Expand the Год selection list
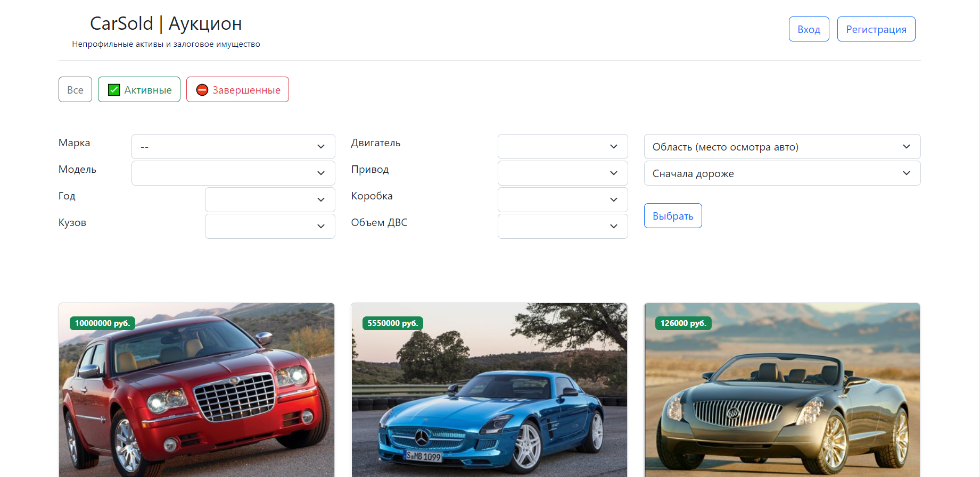This screenshot has height=477, width=980. tap(270, 199)
